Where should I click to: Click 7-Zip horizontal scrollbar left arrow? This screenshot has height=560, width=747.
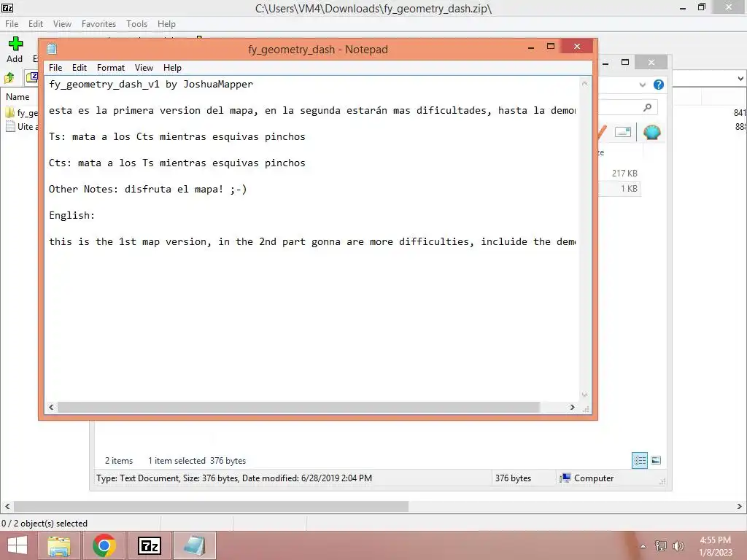7,506
